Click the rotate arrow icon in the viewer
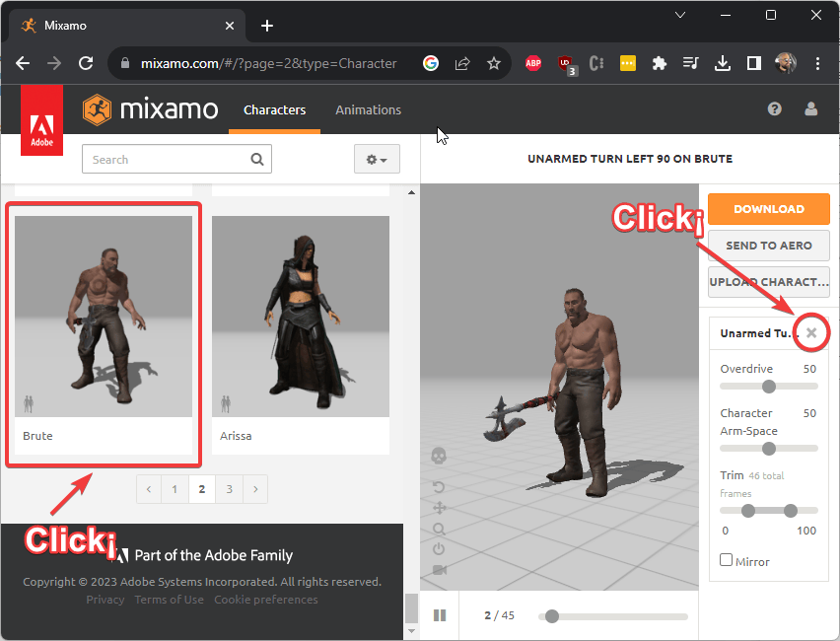This screenshot has width=840, height=641. pyautogui.click(x=439, y=487)
